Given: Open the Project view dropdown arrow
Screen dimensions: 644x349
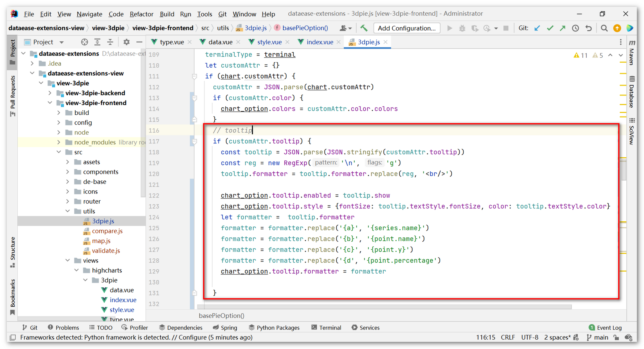Looking at the screenshot, I should click(x=62, y=42).
